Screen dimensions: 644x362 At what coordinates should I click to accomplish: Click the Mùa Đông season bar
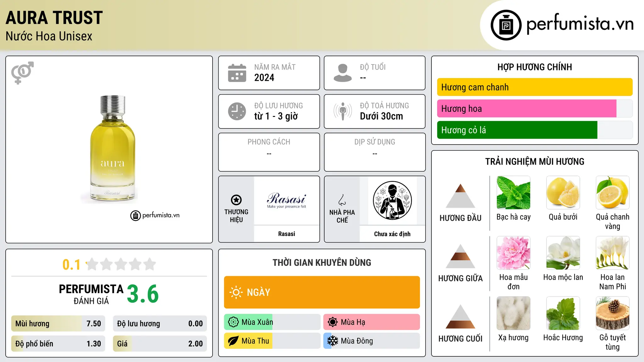(372, 341)
